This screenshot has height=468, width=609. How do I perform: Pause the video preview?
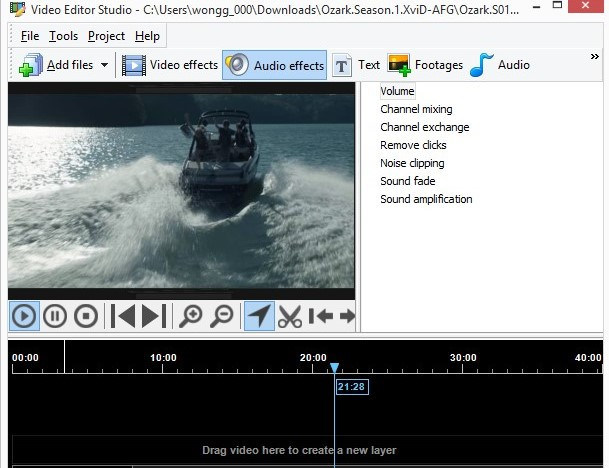point(55,316)
